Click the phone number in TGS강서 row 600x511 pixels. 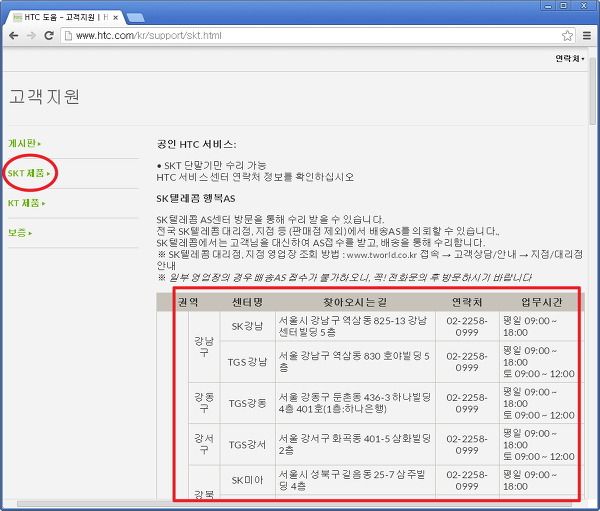tap(467, 444)
